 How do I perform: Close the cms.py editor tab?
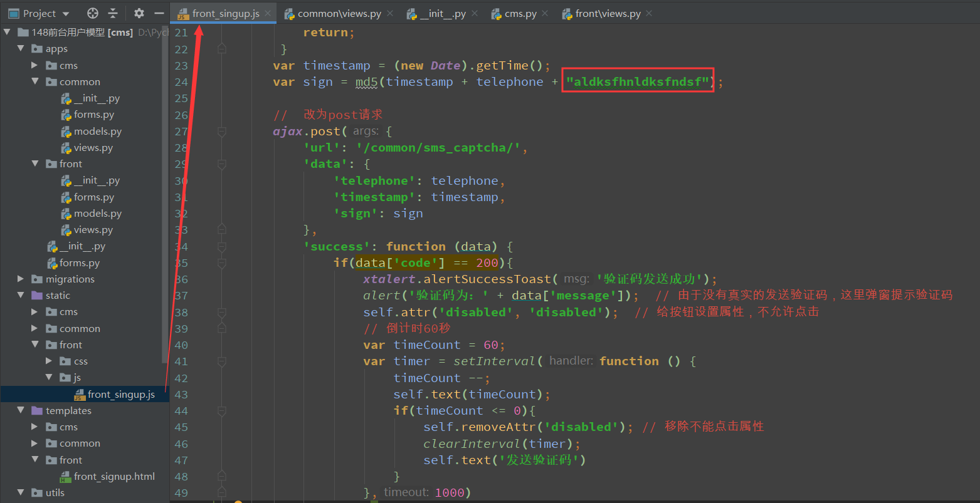coord(545,13)
